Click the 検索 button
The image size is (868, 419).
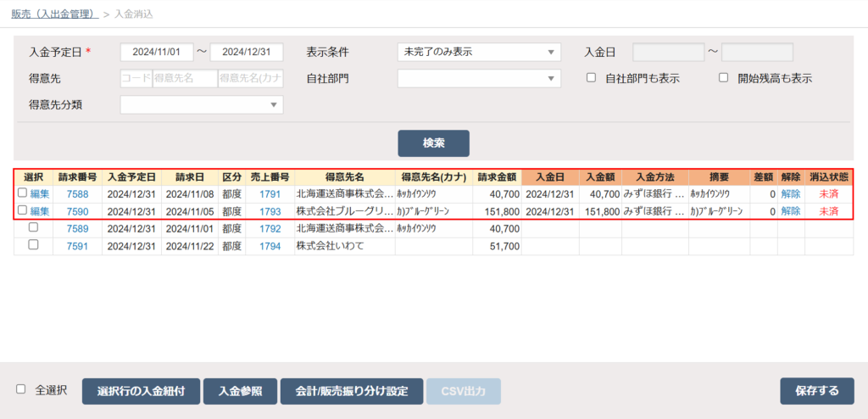(433, 143)
